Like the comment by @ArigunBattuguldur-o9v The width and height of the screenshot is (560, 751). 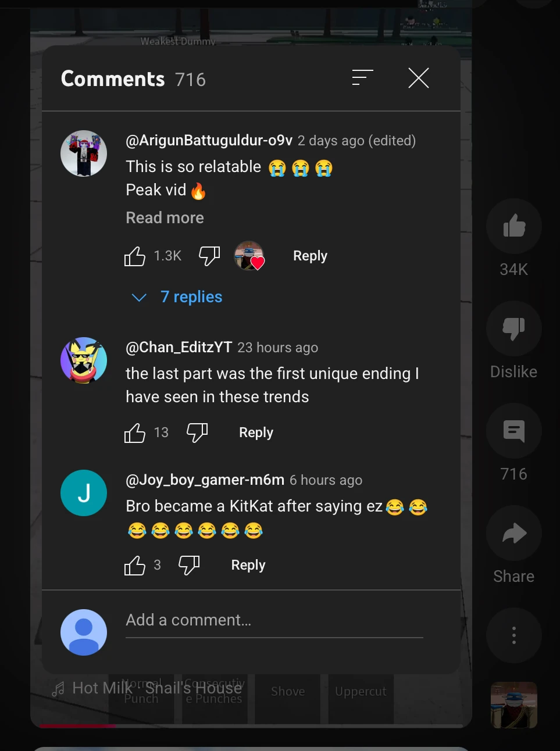[x=135, y=256]
